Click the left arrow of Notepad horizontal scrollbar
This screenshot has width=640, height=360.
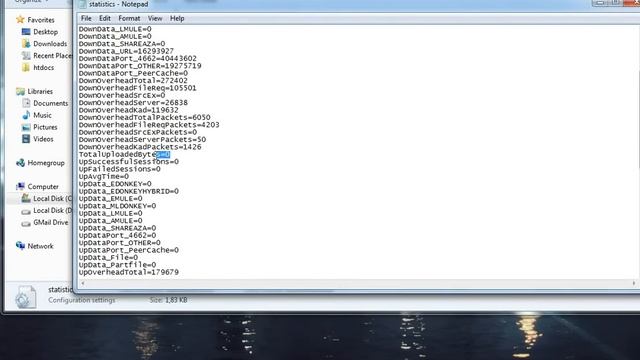pos(83,283)
